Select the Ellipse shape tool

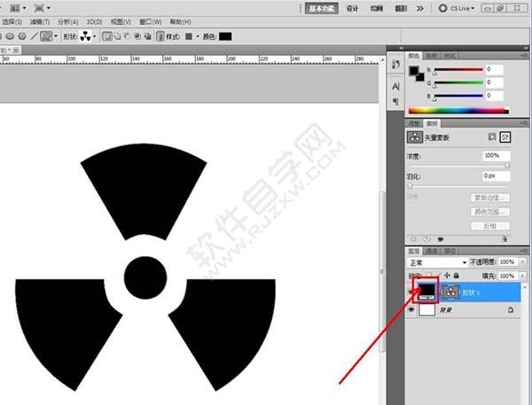point(10,36)
